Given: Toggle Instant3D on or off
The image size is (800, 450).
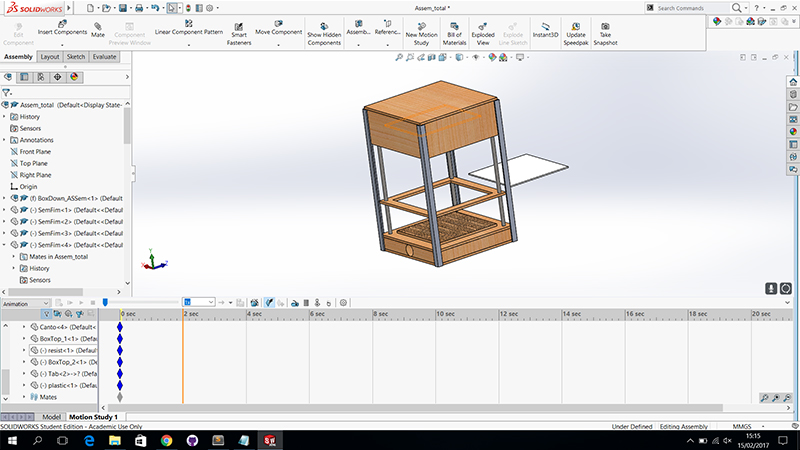Looking at the screenshot, I should point(545,30).
